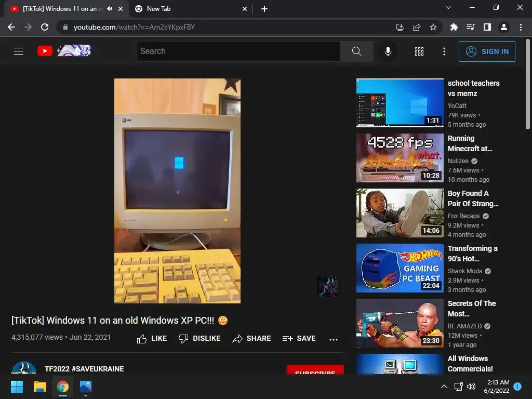Open the network tray icon
This screenshot has width=532, height=399.
(458, 387)
